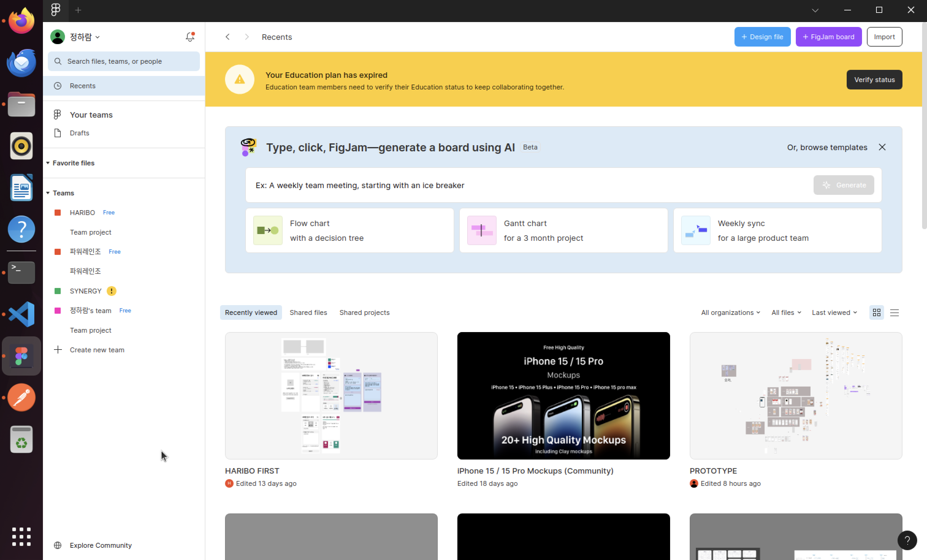Viewport: 927px width, 560px height.
Task: Open Thunderbird mail from the dock
Action: [21, 62]
